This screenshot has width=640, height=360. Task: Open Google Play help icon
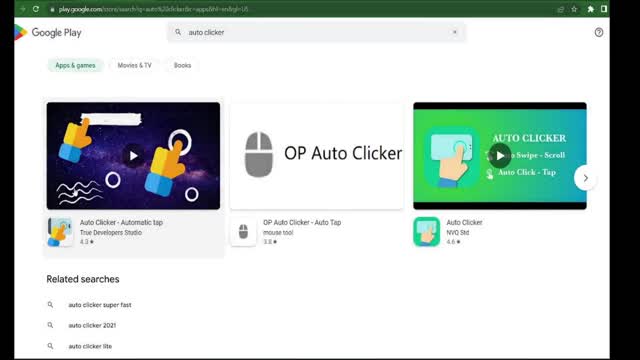(x=599, y=32)
